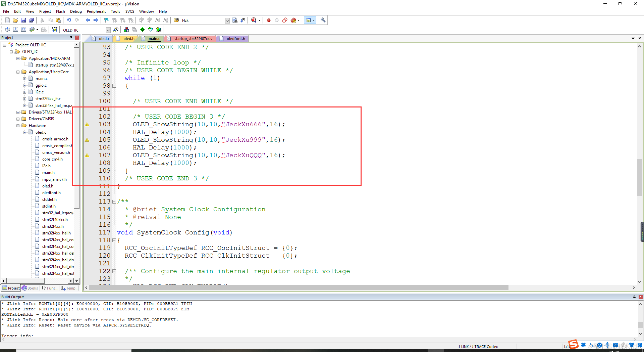Image resolution: width=644 pixels, height=352 pixels.
Task: Open the SVCS menu
Action: (130, 11)
